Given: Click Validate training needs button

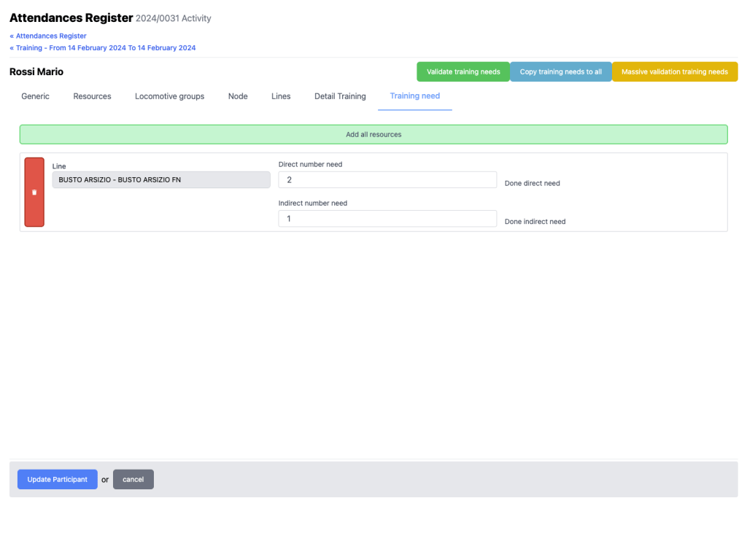Looking at the screenshot, I should pos(463,72).
